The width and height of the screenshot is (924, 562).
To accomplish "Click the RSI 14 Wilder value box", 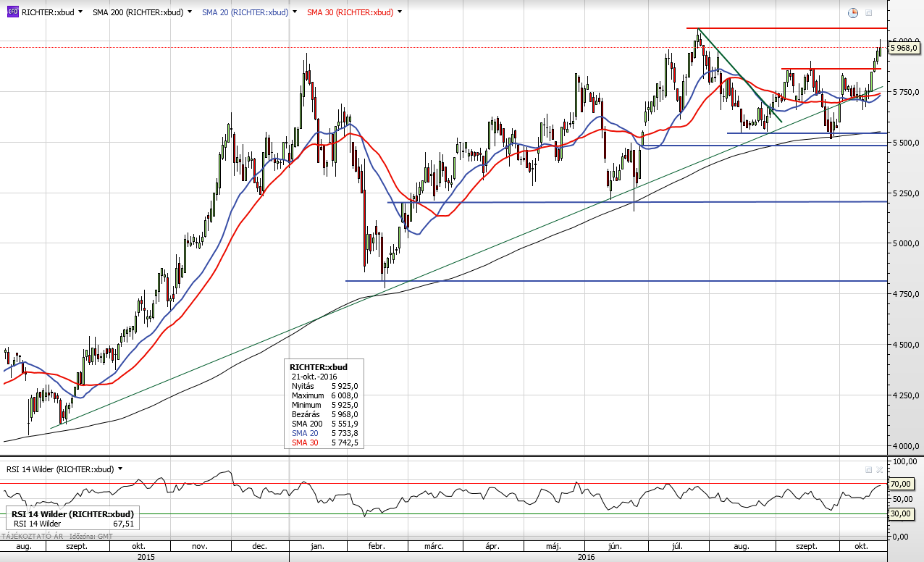I will 70,519.
